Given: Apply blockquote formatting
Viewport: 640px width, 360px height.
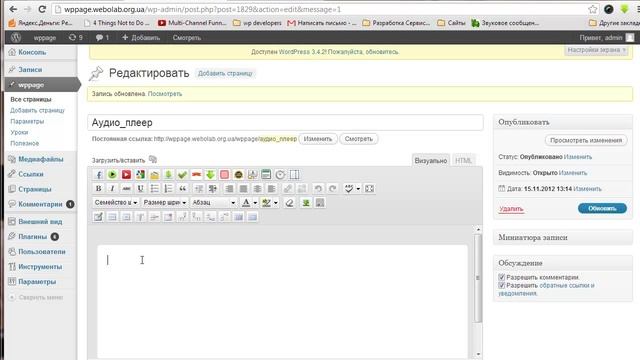Looking at the screenshot, I should pyautogui.click(x=182, y=189).
